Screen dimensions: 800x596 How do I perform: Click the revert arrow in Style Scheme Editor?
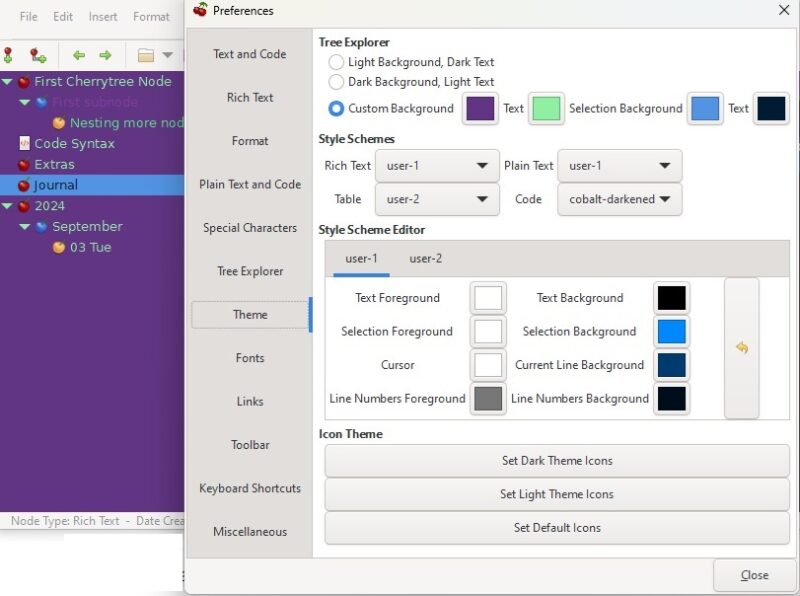[x=742, y=347]
